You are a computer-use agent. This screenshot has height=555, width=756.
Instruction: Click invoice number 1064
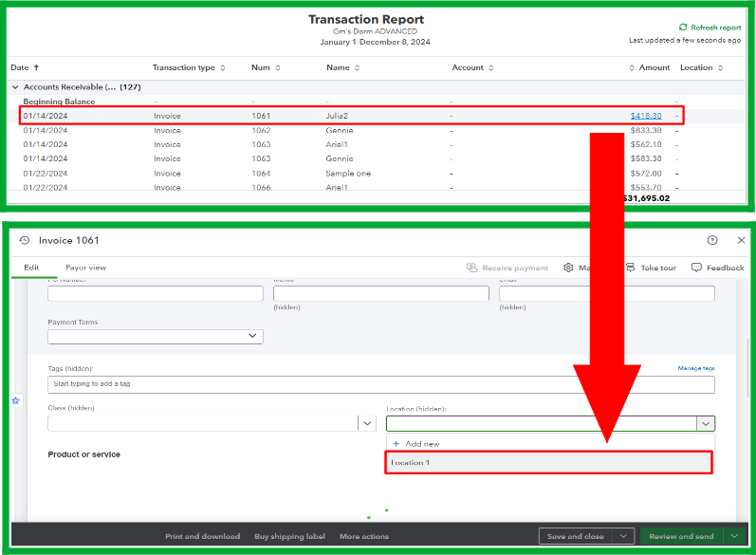[x=261, y=173]
